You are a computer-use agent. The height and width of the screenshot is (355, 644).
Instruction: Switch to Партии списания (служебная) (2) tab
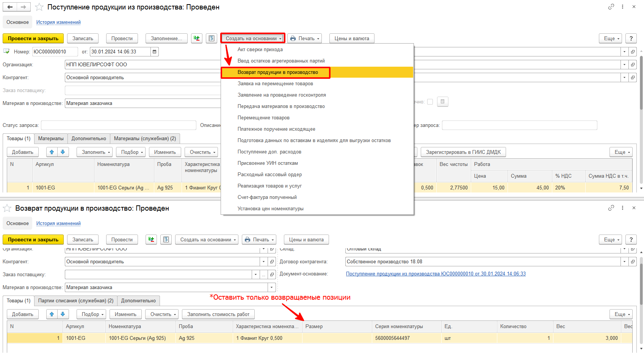(76, 301)
